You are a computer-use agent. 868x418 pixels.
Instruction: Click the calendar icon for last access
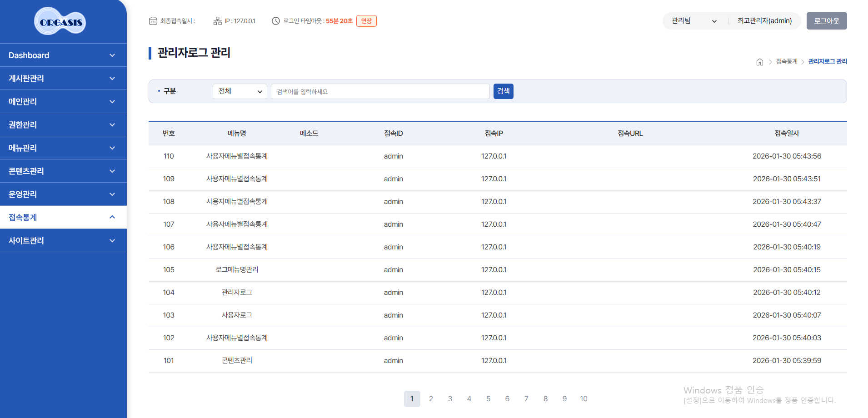(x=153, y=21)
